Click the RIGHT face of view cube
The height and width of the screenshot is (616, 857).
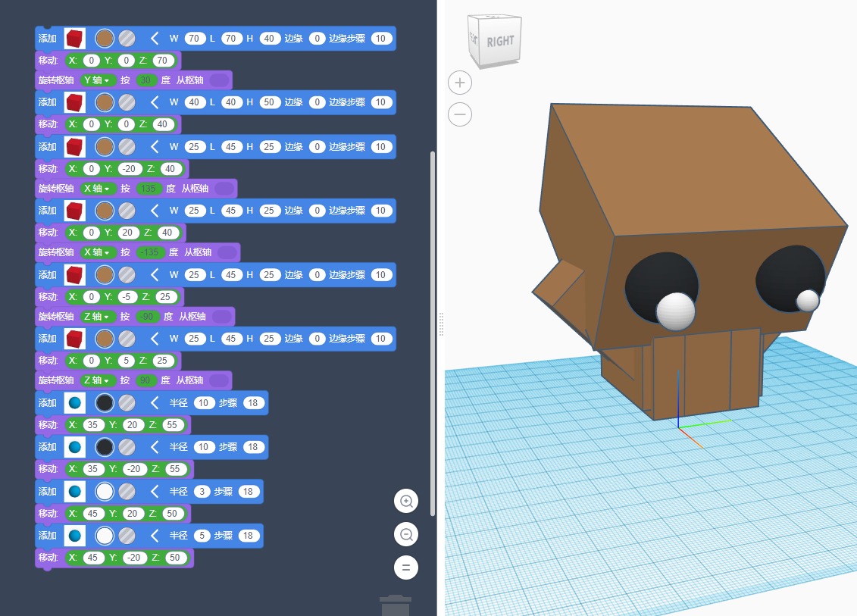[500, 42]
